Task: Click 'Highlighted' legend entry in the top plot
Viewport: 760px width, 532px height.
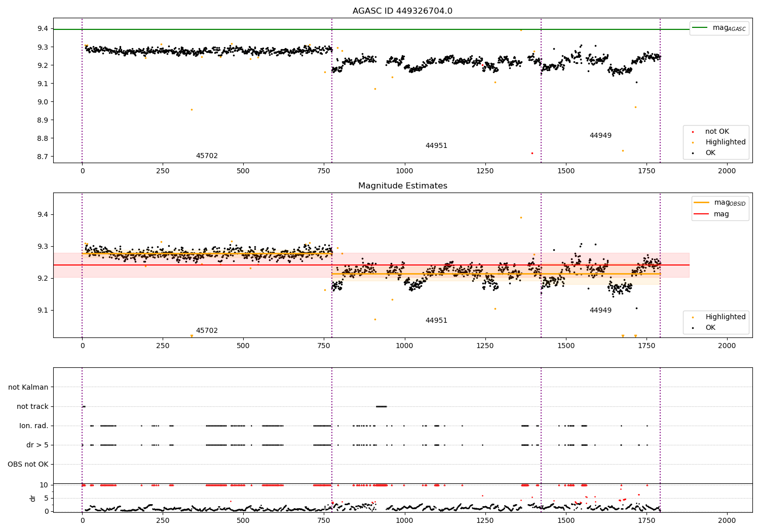Action: tap(726, 142)
